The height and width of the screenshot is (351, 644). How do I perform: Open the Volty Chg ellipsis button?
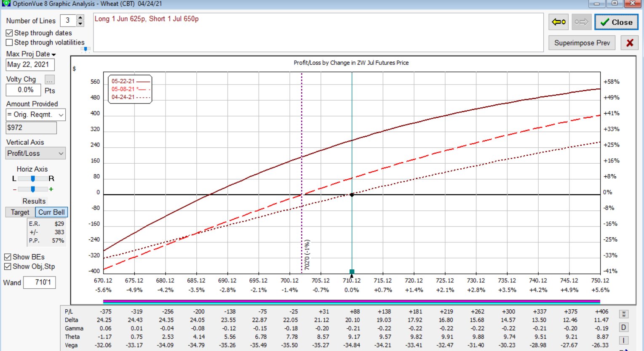50,80
